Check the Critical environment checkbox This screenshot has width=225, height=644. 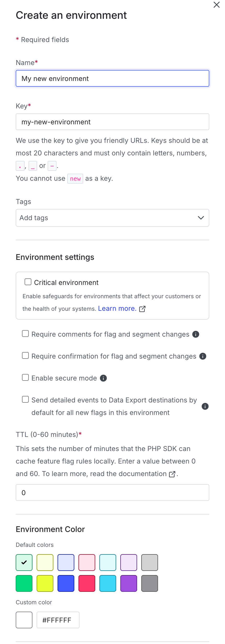(28, 282)
